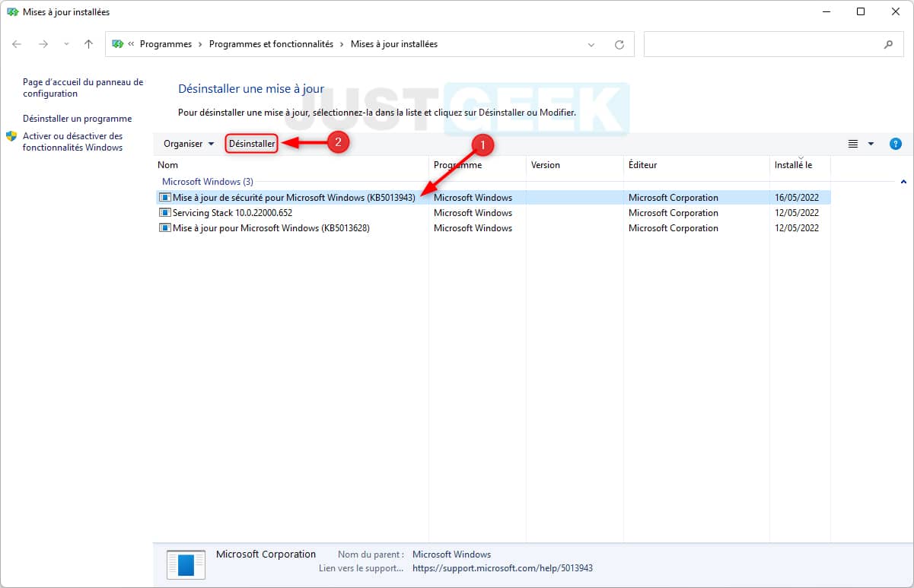Click Microsoft Windows cell in KB5013628 row
The width and height of the screenshot is (914, 588).
pos(473,228)
